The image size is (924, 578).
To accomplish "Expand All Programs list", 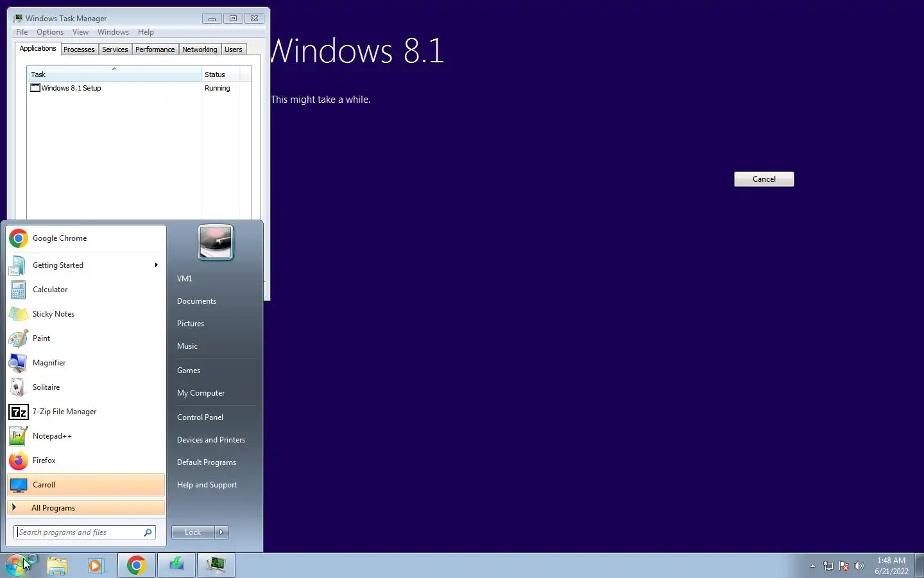I will pyautogui.click(x=86, y=507).
